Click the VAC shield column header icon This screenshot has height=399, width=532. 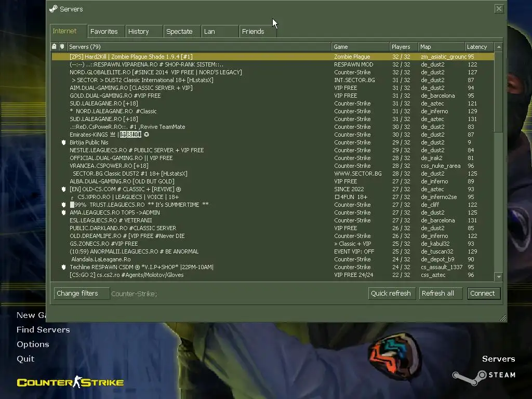click(62, 46)
